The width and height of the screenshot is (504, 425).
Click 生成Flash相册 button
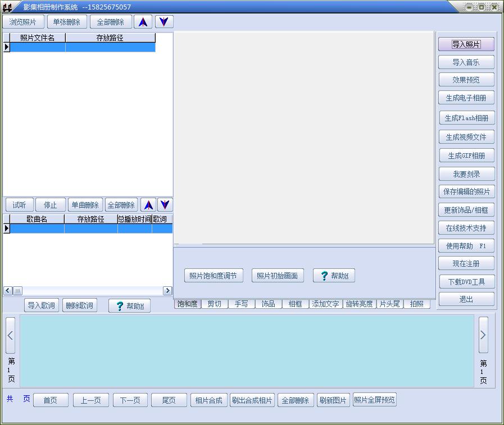(x=467, y=118)
